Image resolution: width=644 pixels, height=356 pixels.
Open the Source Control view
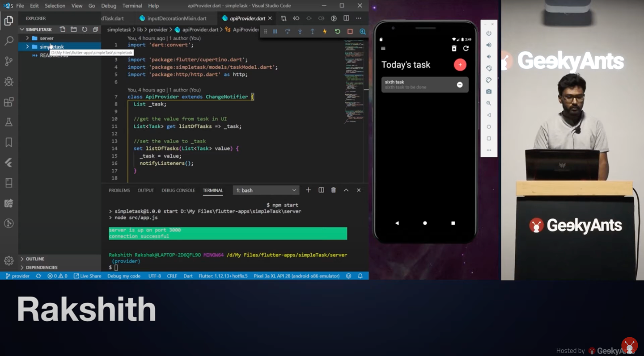point(9,61)
